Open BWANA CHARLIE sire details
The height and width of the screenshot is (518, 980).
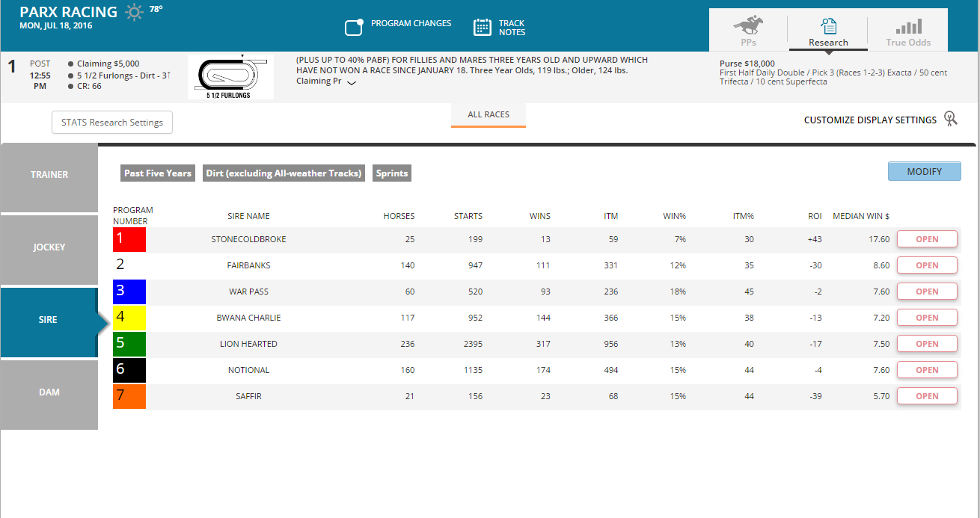(927, 318)
